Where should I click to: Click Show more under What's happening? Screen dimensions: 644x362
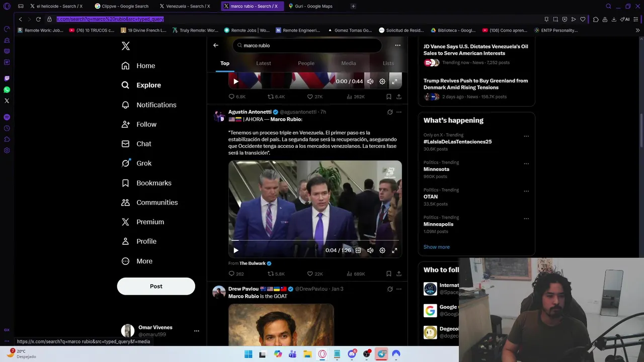tap(437, 247)
